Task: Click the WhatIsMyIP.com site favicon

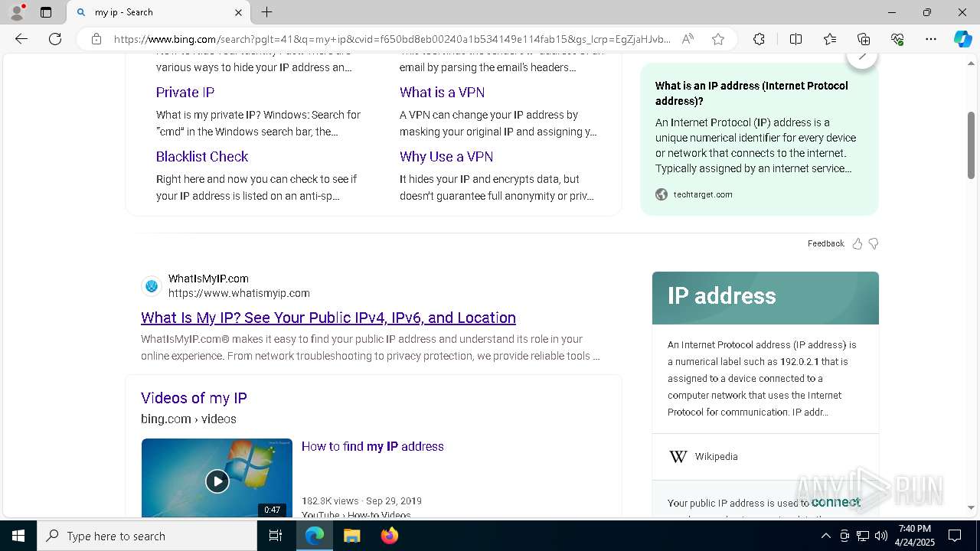Action: pyautogui.click(x=152, y=286)
